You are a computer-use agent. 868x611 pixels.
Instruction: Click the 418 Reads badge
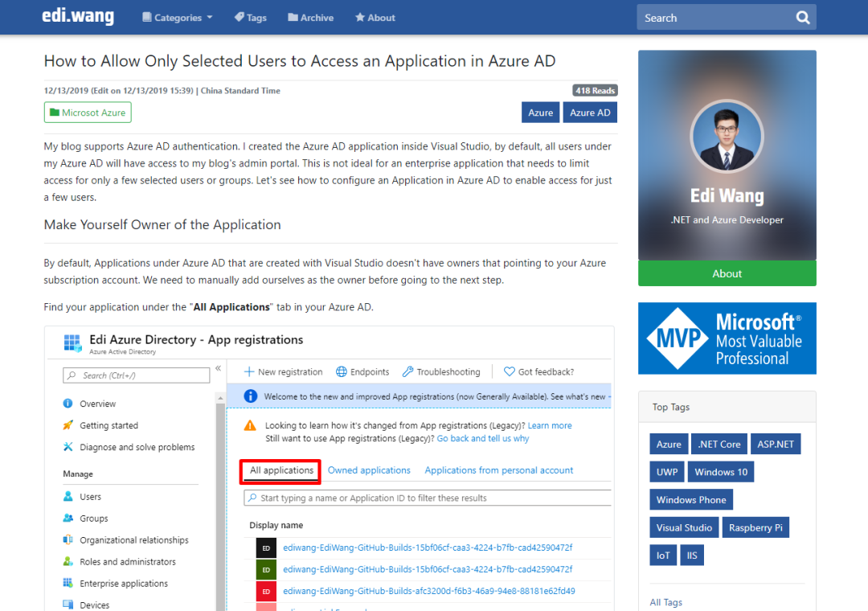tap(595, 90)
